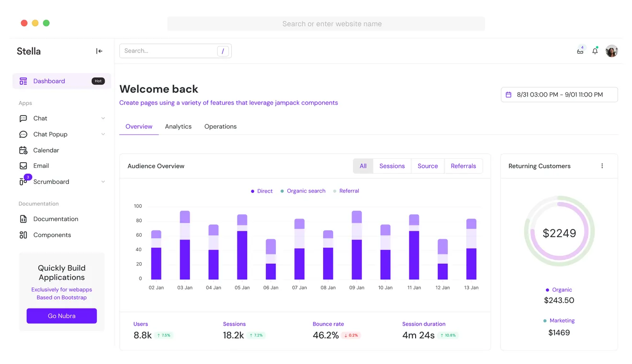Open the Chat app icon in sidebar
Screen dimensions: 632x364
23,118
